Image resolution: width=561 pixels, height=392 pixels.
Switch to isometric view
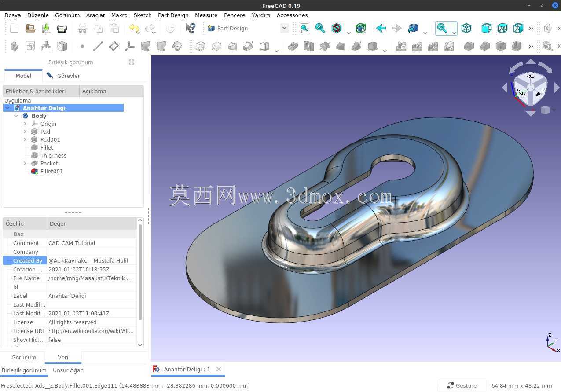[x=466, y=29]
